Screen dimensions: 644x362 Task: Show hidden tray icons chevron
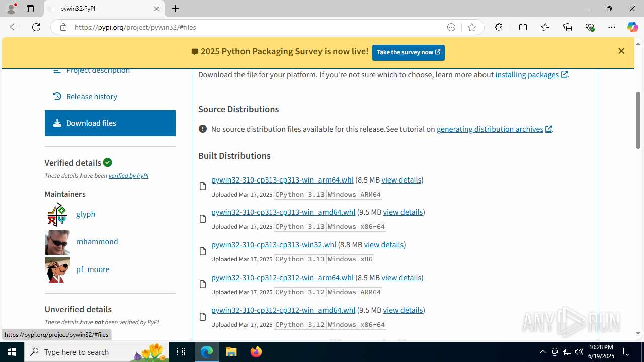pos(542,352)
